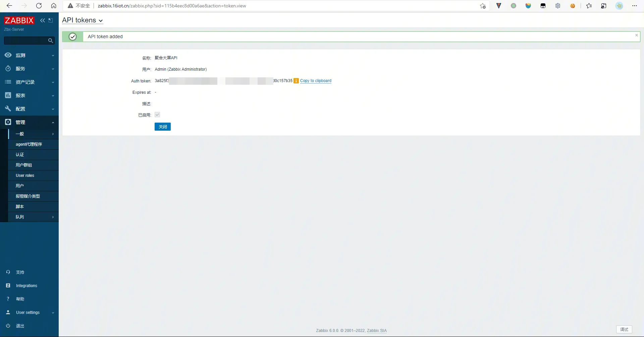644x337 pixels.
Task: Click the browser home icon
Action: coord(54,6)
